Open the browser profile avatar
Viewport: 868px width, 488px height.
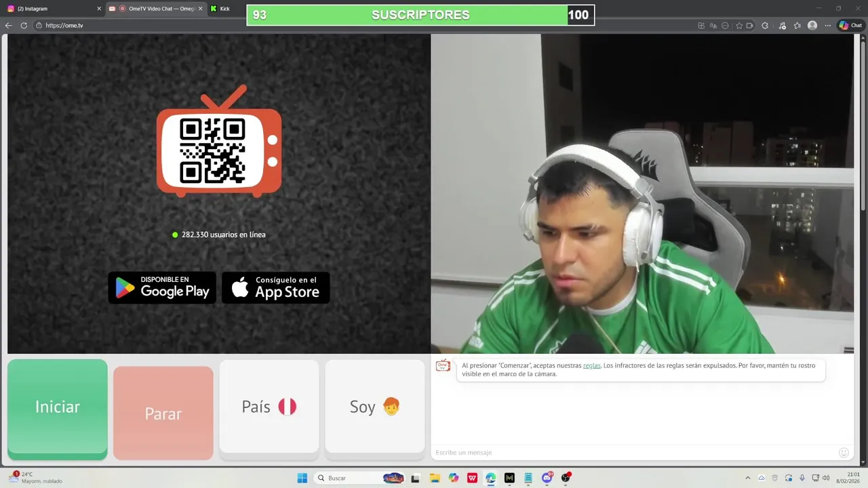point(812,26)
